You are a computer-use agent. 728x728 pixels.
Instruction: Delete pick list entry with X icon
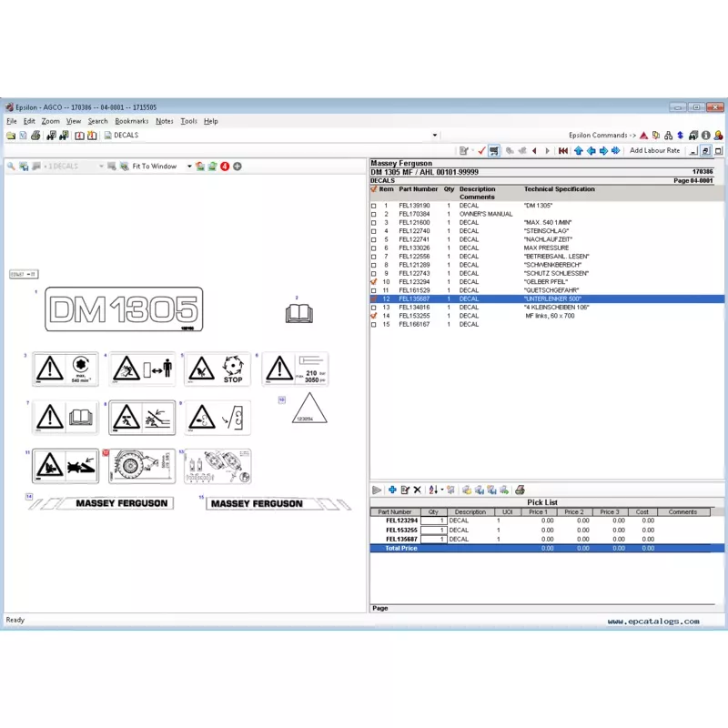click(x=418, y=490)
